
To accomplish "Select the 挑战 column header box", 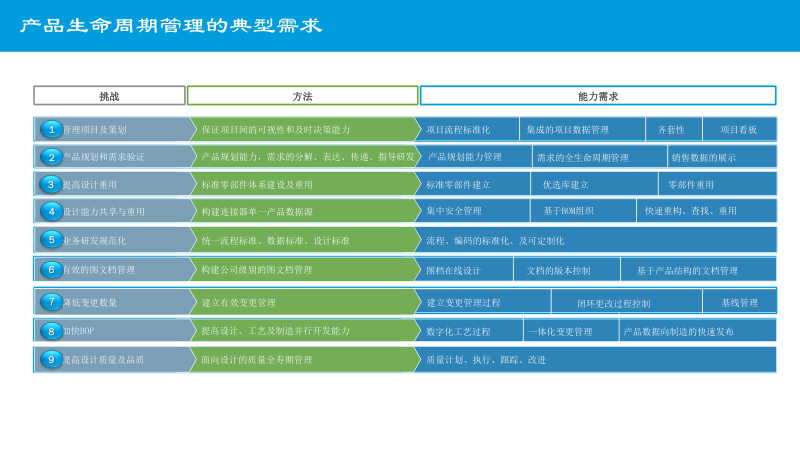I will pyautogui.click(x=109, y=96).
